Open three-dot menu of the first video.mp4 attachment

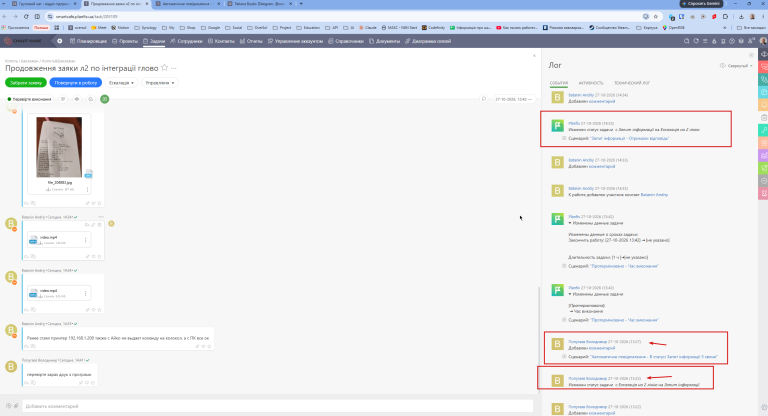tap(86, 240)
